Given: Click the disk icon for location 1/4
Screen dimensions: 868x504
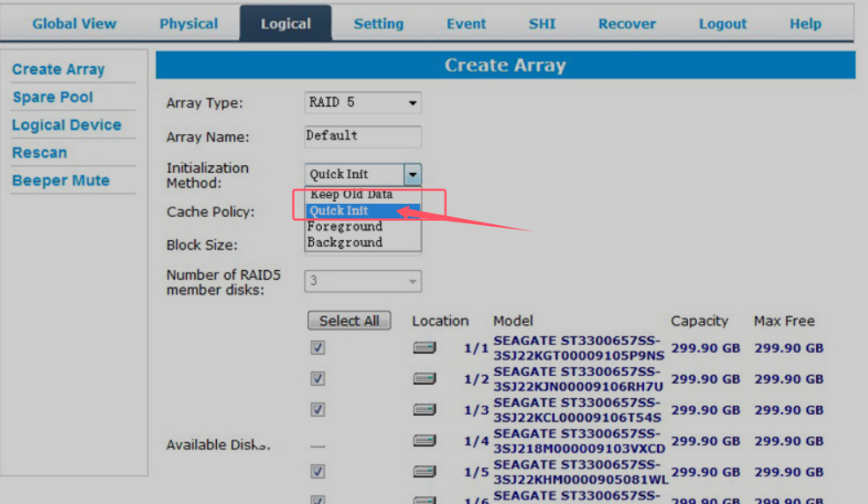Looking at the screenshot, I should 424,440.
